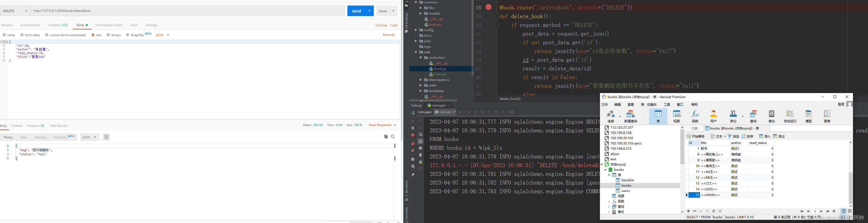The height and width of the screenshot is (223, 868).
Task: Click the mute breakpoints icon in PyCharm
Action: tap(413, 151)
